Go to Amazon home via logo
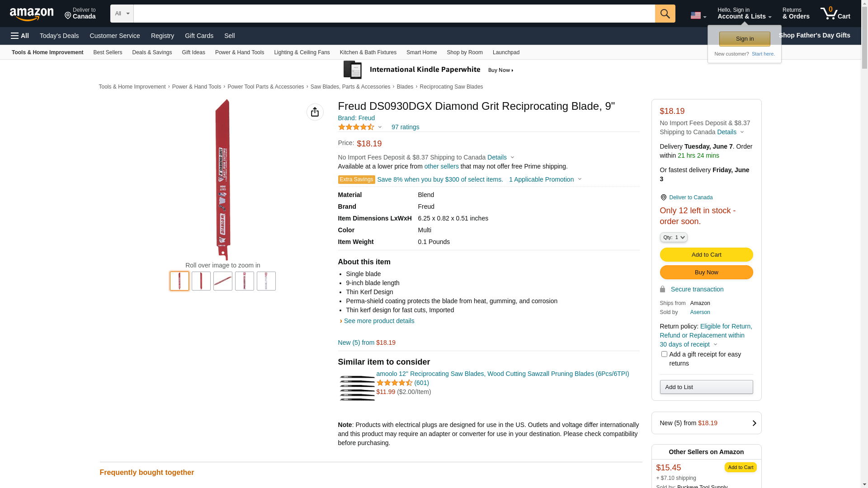Image resolution: width=868 pixels, height=488 pixels. [32, 14]
